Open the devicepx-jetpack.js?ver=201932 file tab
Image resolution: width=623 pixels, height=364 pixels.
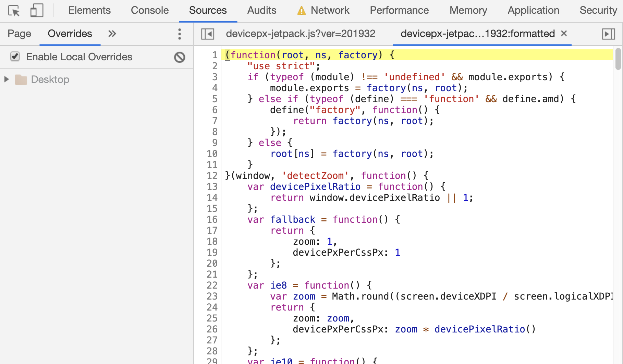coord(301,34)
